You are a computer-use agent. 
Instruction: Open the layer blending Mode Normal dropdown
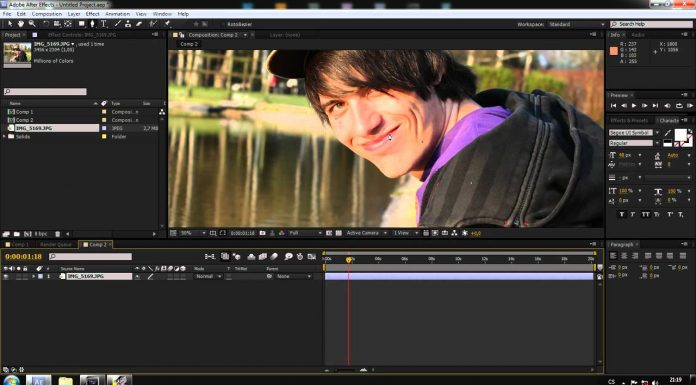[x=208, y=276]
